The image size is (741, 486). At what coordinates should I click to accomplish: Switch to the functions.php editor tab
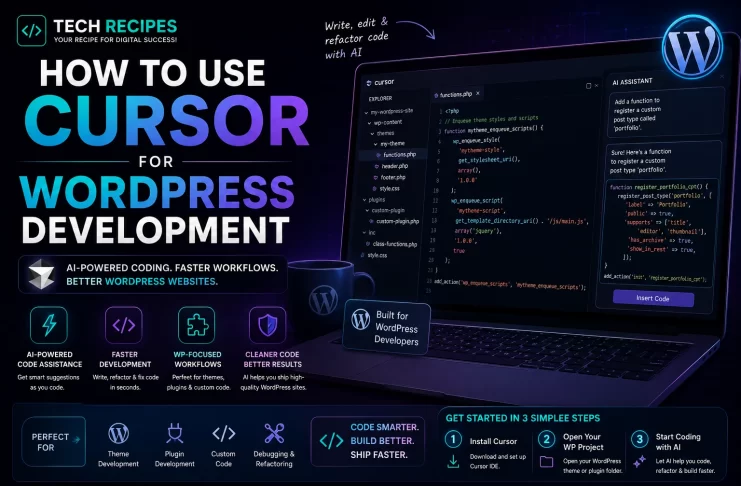point(456,95)
